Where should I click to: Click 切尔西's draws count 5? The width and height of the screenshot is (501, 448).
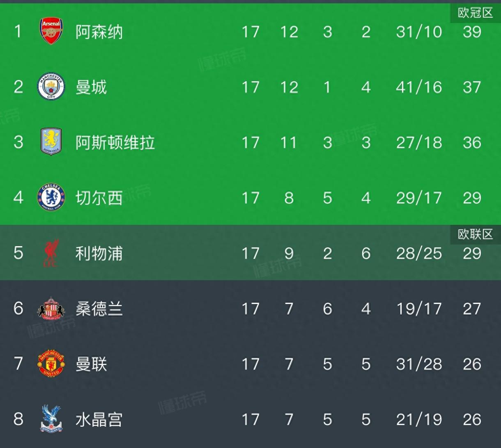click(327, 198)
